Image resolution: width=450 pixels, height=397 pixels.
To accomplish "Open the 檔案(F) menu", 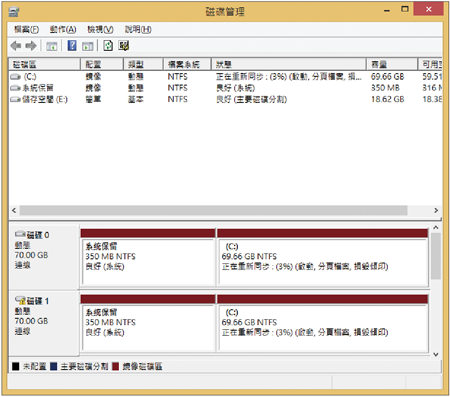I will coord(26,30).
